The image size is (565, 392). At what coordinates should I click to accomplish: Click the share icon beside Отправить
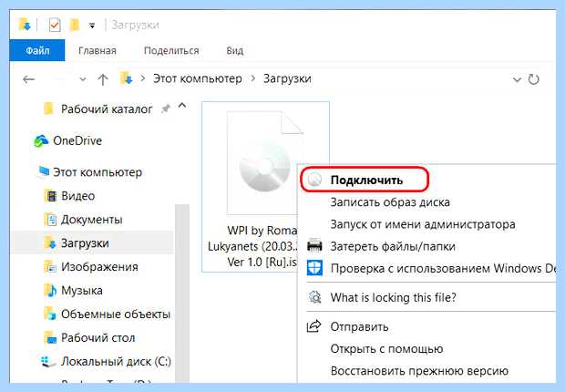coord(313,326)
